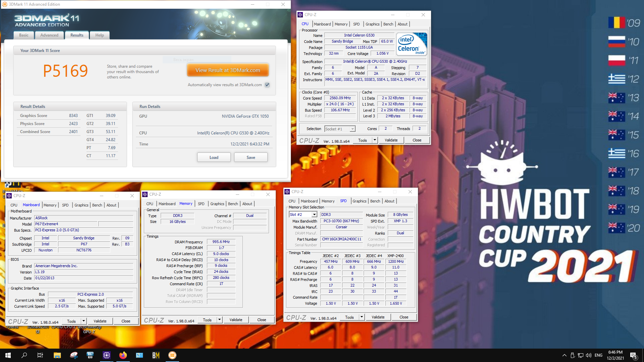Screen dimensions: 644x362
Task: Open the orange 3DMark 11 taskbar icon
Action: 172,355
